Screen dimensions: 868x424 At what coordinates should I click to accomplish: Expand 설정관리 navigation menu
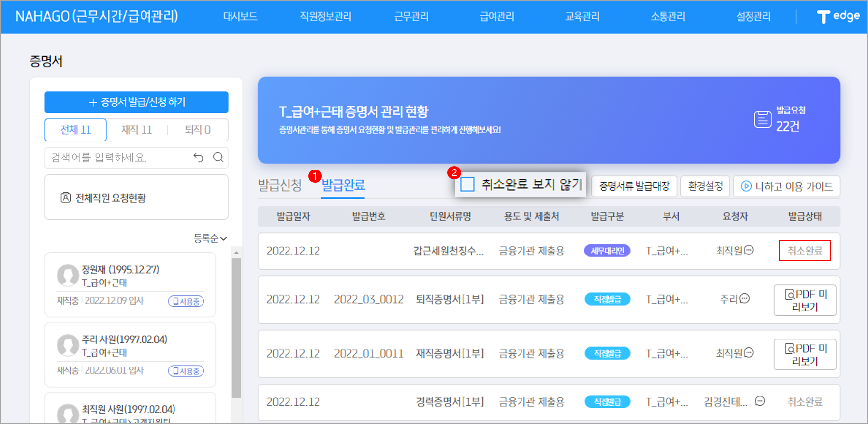(x=753, y=17)
